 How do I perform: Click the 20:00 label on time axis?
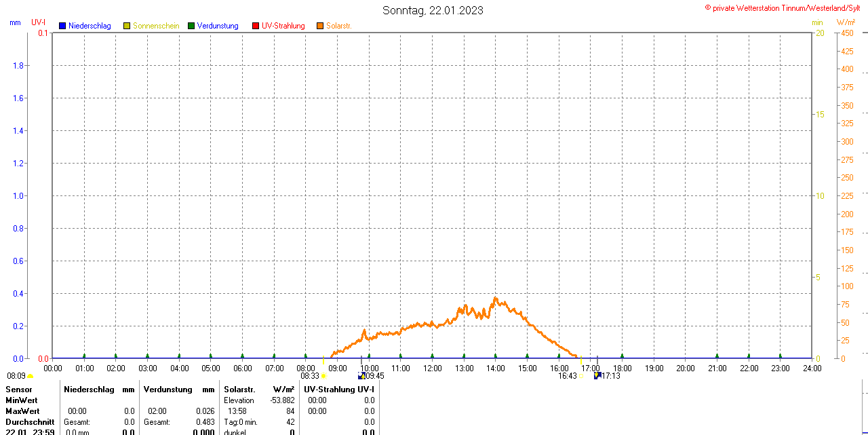click(686, 368)
